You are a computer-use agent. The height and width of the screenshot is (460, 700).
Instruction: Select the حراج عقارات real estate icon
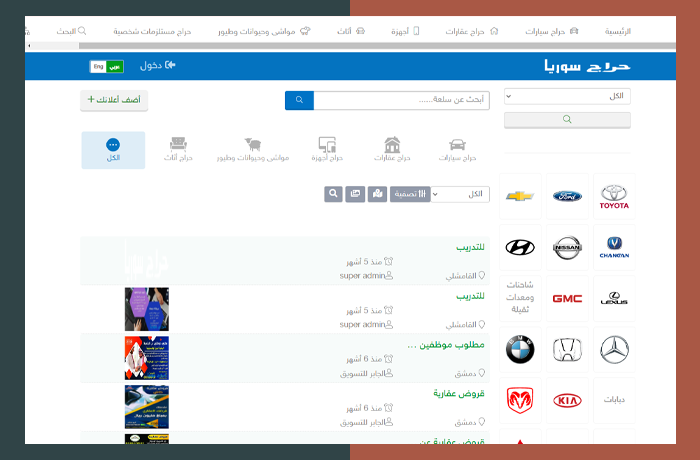[392, 150]
